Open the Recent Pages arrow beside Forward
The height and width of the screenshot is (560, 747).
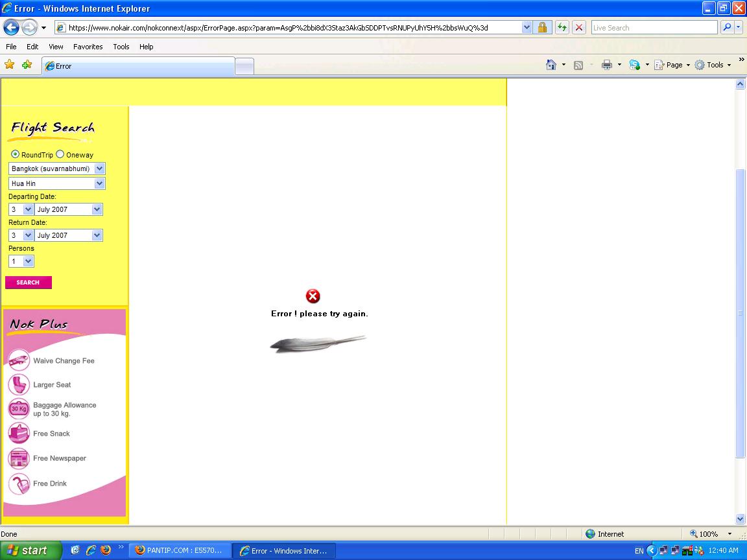(44, 28)
